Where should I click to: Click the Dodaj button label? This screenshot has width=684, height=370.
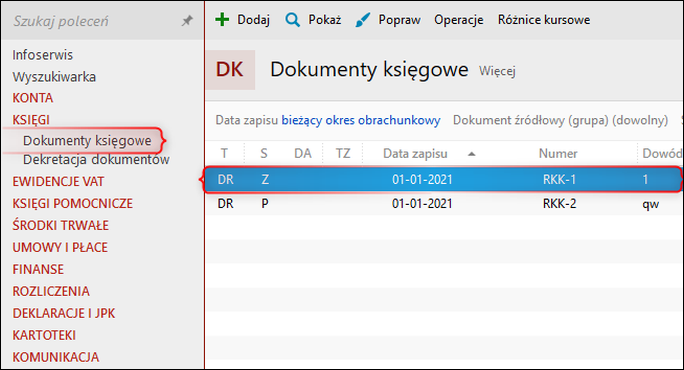(x=253, y=20)
